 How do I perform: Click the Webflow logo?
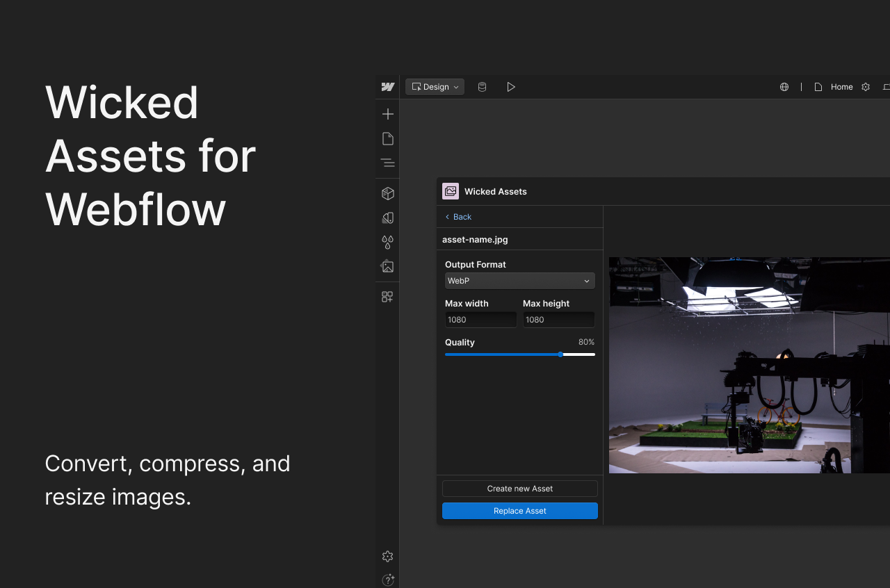tap(387, 86)
